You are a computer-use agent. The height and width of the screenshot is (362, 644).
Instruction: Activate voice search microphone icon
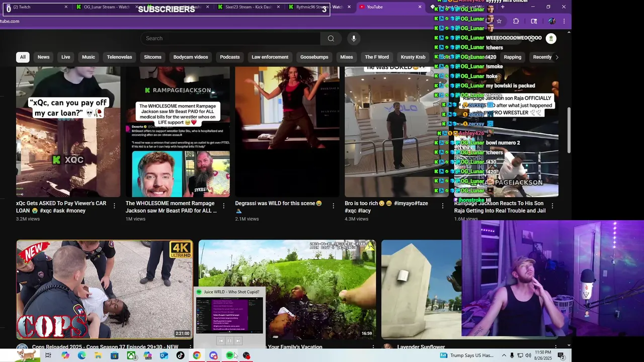point(354,38)
